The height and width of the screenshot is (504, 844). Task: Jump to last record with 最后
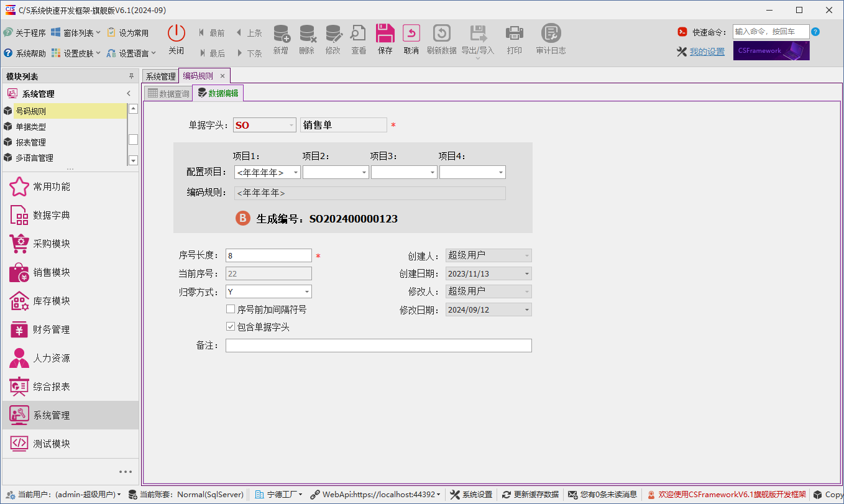[x=211, y=53]
